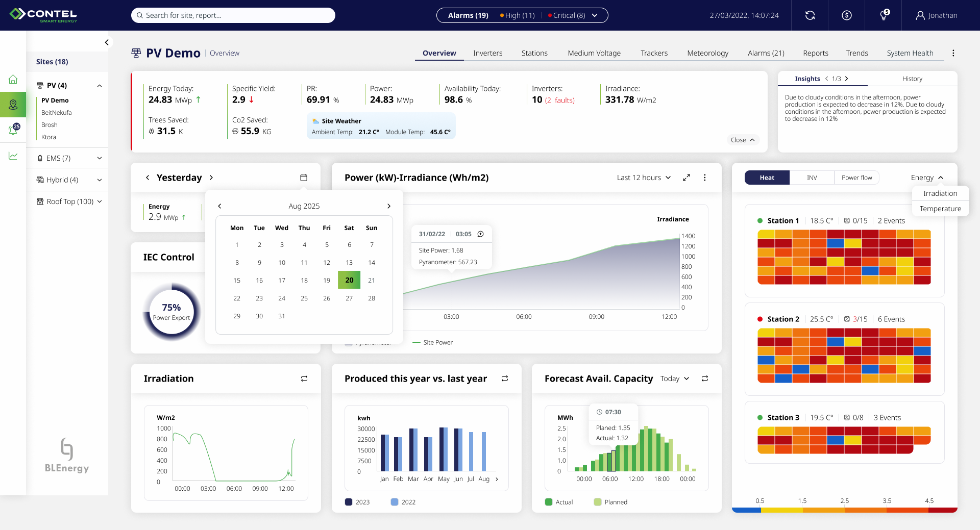980x530 pixels.
Task: Open the Alarms (19) dropdown
Action: click(x=522, y=15)
